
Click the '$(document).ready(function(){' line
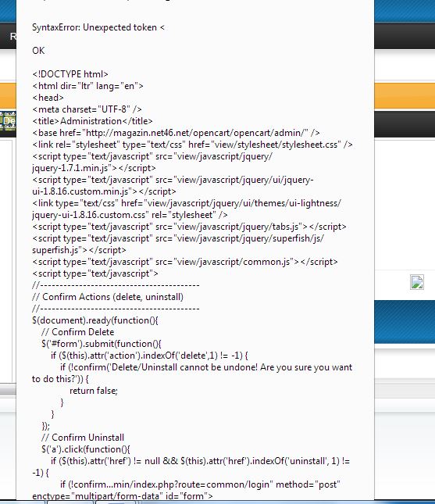pyautogui.click(x=95, y=320)
